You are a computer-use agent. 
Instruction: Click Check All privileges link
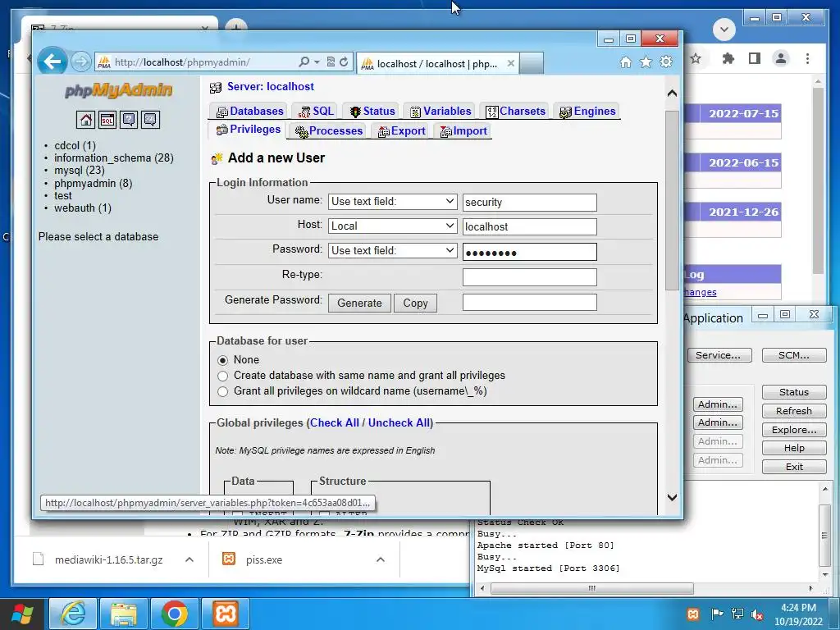click(335, 422)
